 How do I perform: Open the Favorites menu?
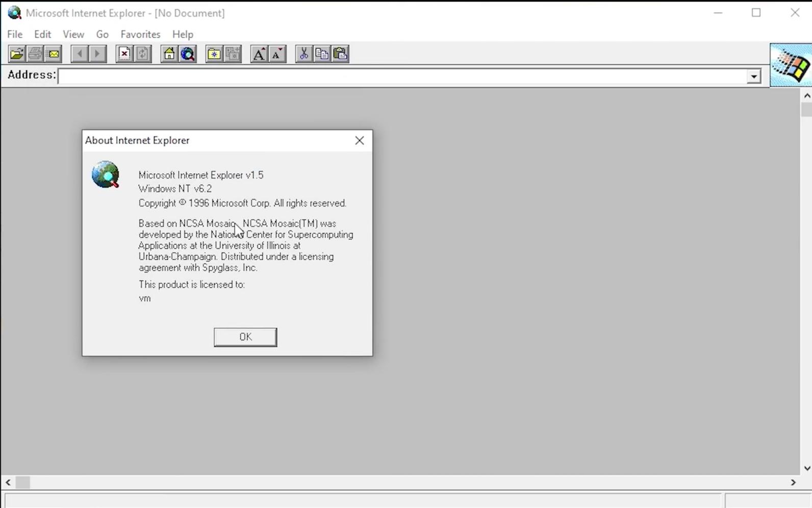pyautogui.click(x=140, y=34)
